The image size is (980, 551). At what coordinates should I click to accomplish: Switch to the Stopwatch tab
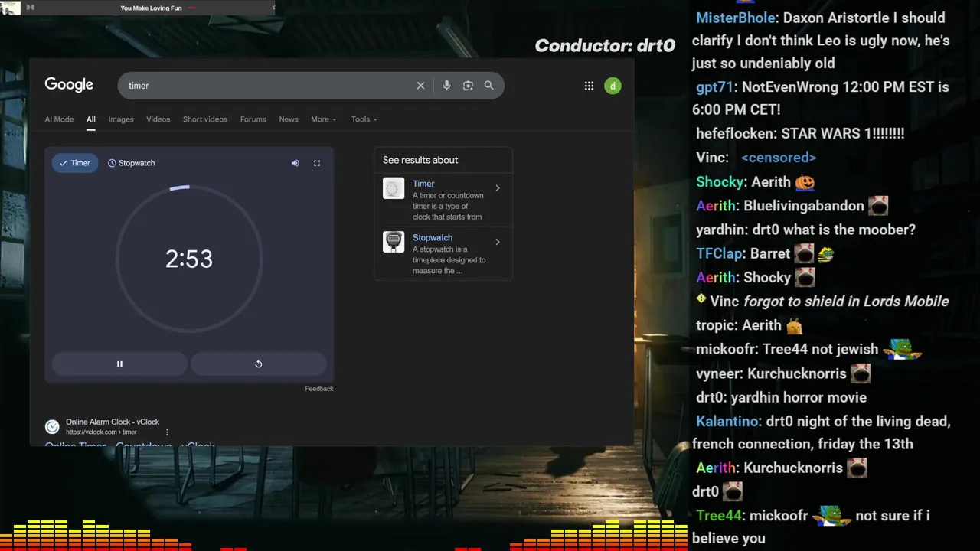[131, 163]
